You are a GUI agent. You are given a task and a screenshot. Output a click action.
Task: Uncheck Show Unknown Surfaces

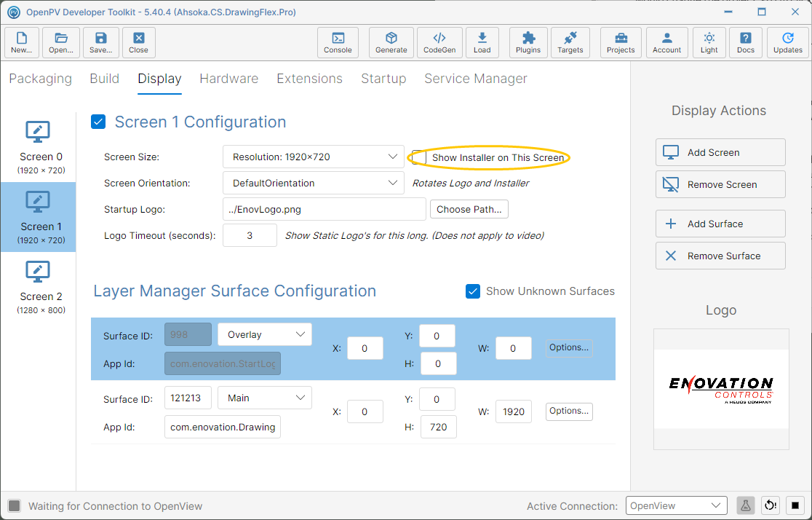[473, 291]
